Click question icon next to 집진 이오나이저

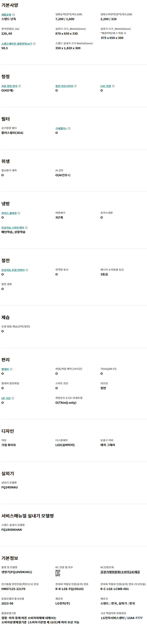(x=75, y=86)
